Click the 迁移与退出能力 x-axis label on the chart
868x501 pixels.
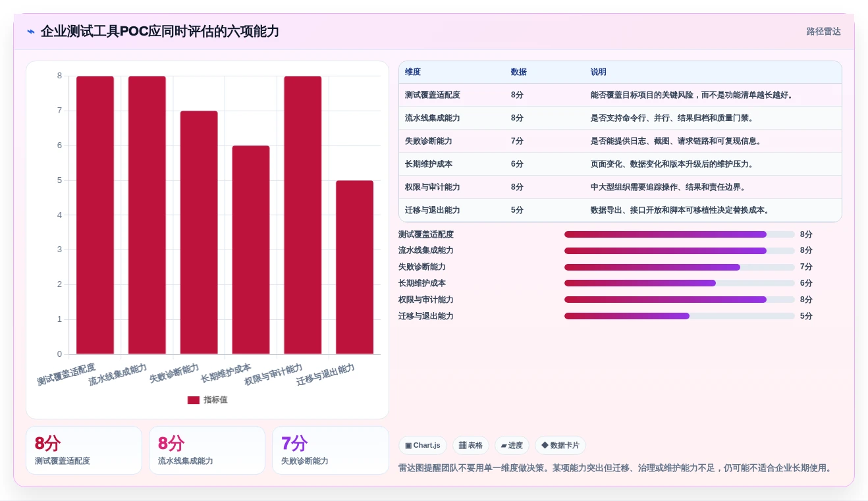click(326, 375)
